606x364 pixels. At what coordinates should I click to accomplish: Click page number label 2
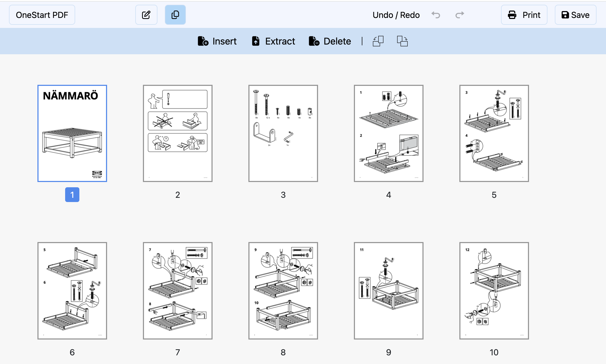(178, 195)
